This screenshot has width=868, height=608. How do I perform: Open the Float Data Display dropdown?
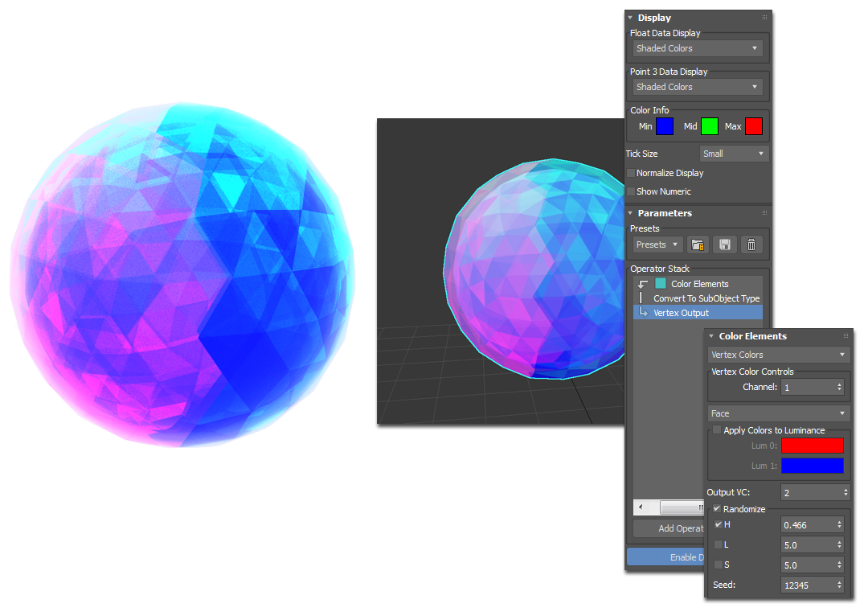(x=698, y=48)
